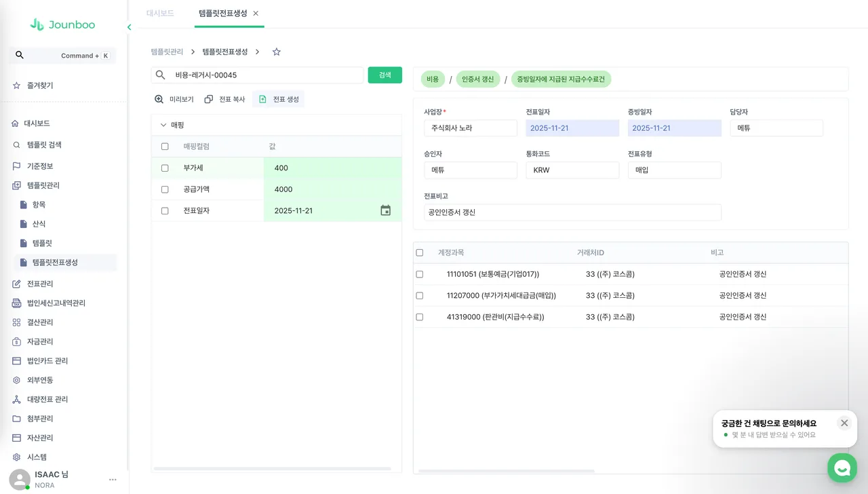Click the Jounboo logo
Screen dimensions: 868x494
pyautogui.click(x=62, y=24)
